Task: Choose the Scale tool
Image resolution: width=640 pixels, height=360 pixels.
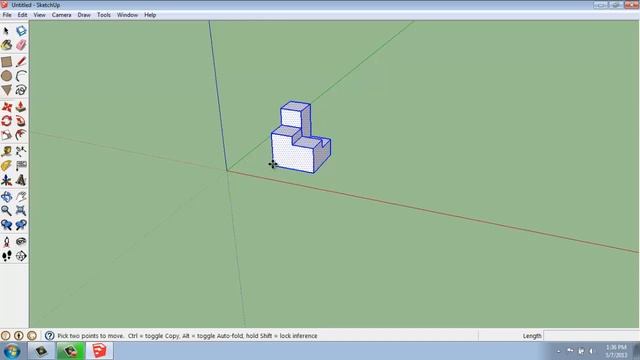Action: point(6,135)
